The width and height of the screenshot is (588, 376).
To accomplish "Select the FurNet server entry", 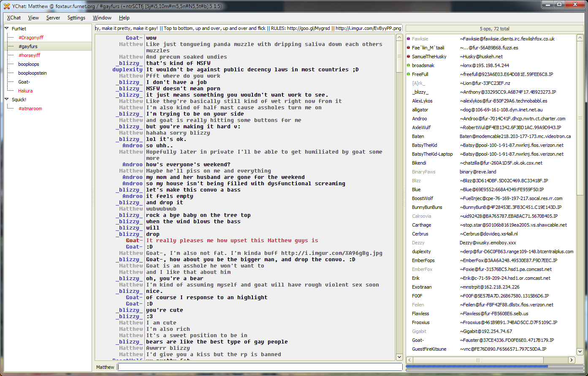I will point(19,29).
